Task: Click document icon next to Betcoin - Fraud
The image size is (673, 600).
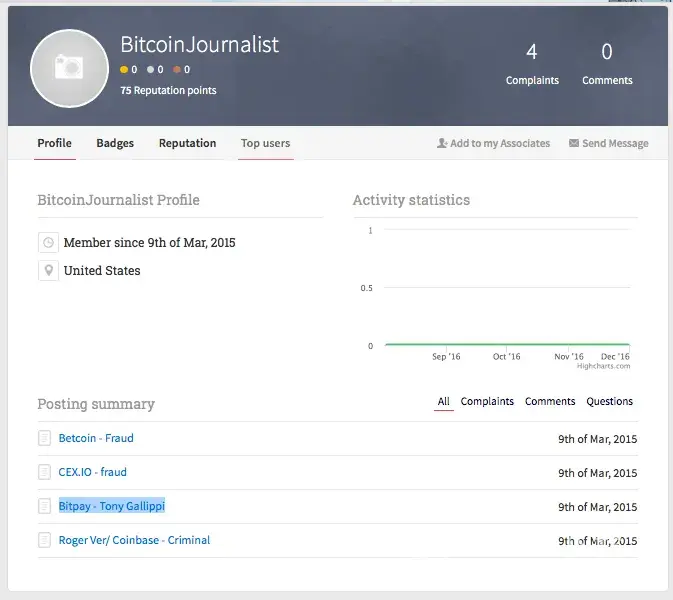Action: (x=44, y=439)
